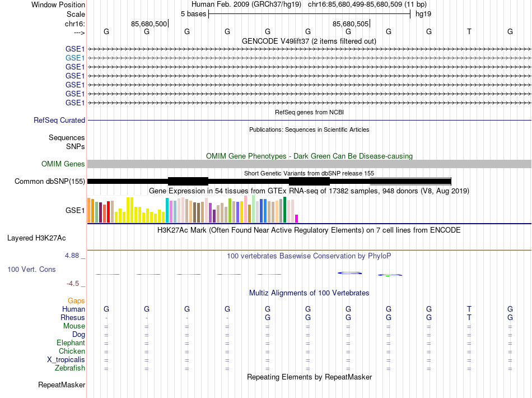Screen dimensions: 532x398
Task: Click the light-blue GSE1 transcript label
Action: [x=75, y=58]
